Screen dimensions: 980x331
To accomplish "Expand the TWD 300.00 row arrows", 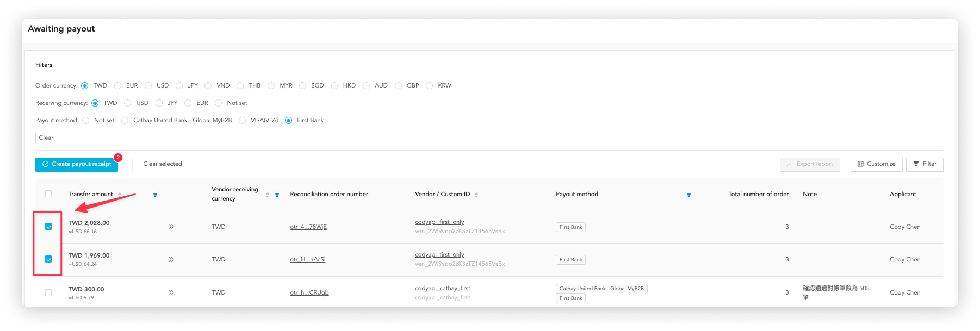I will point(171,293).
